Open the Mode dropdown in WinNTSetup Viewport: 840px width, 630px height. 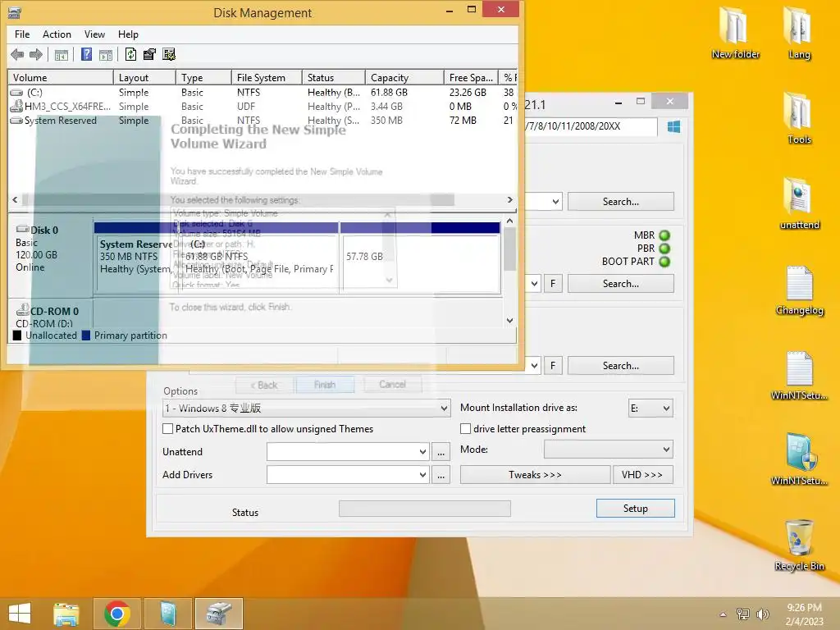608,449
